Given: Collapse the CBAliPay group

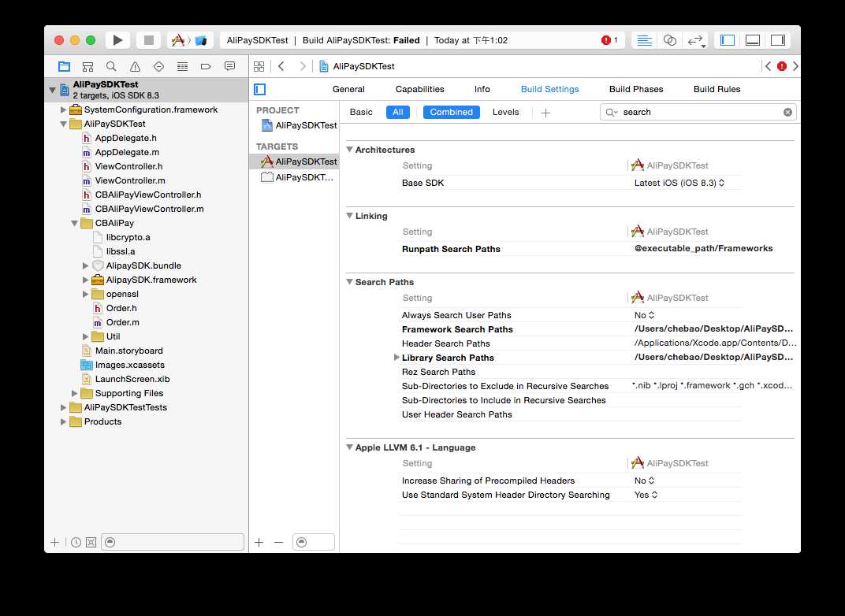Looking at the screenshot, I should pyautogui.click(x=74, y=223).
